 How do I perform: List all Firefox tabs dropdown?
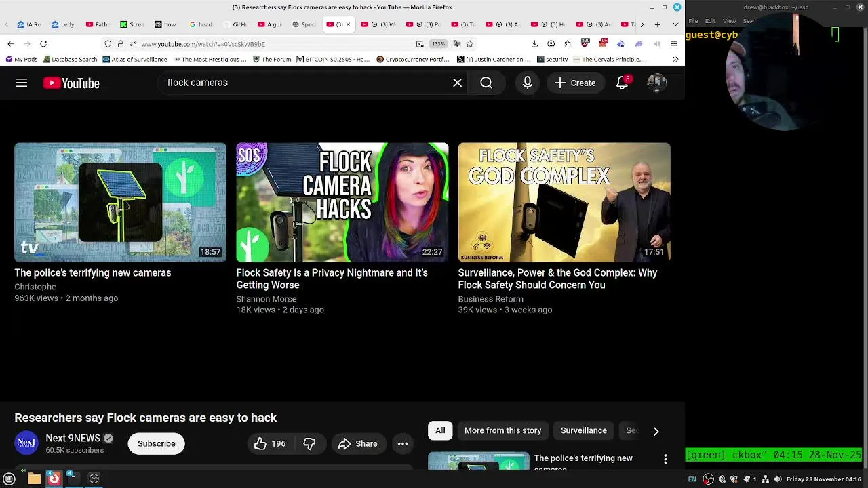click(x=675, y=24)
